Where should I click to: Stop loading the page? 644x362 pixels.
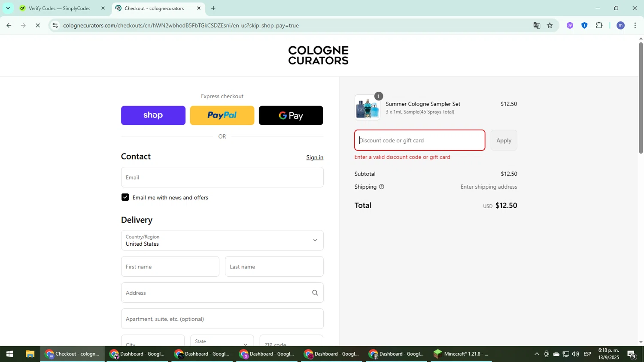pyautogui.click(x=38, y=26)
